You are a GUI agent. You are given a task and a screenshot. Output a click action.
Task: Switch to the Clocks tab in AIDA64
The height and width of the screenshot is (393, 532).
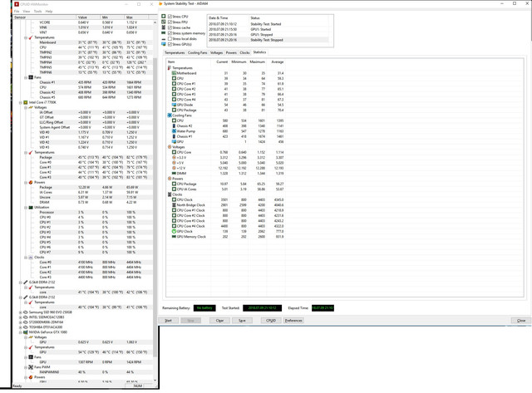[244, 52]
